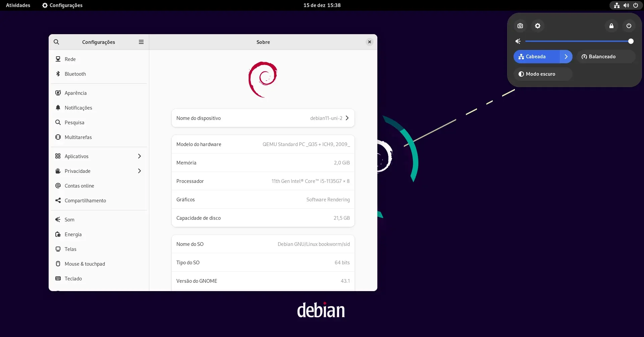Viewport: 644px width, 337px height.
Task: Click the Aparência icon in sidebar
Action: 58,93
